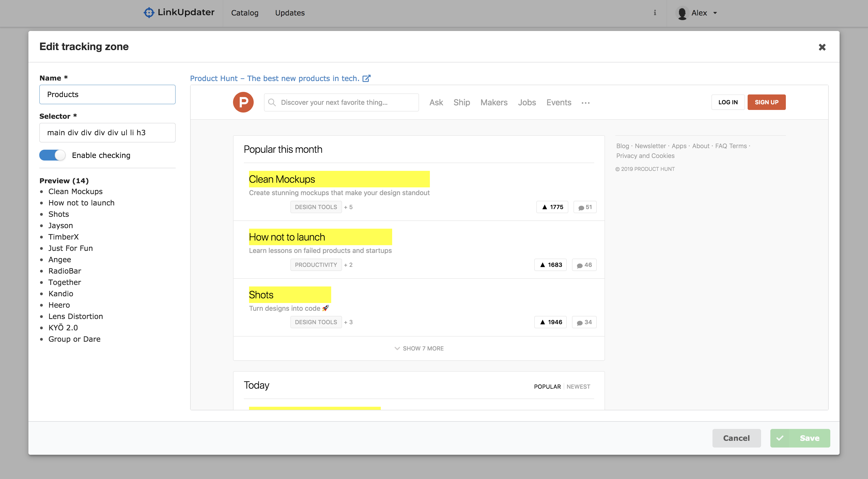Upvote Shots with 1946 votes
The height and width of the screenshot is (479, 868).
pyautogui.click(x=550, y=322)
